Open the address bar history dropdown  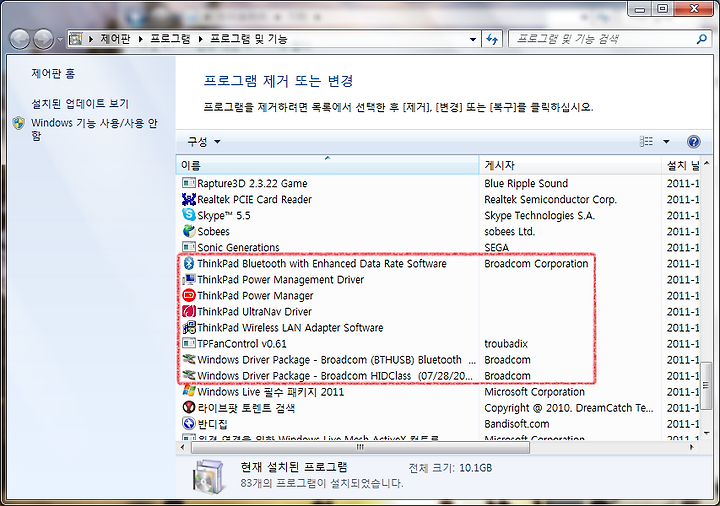[x=472, y=39]
